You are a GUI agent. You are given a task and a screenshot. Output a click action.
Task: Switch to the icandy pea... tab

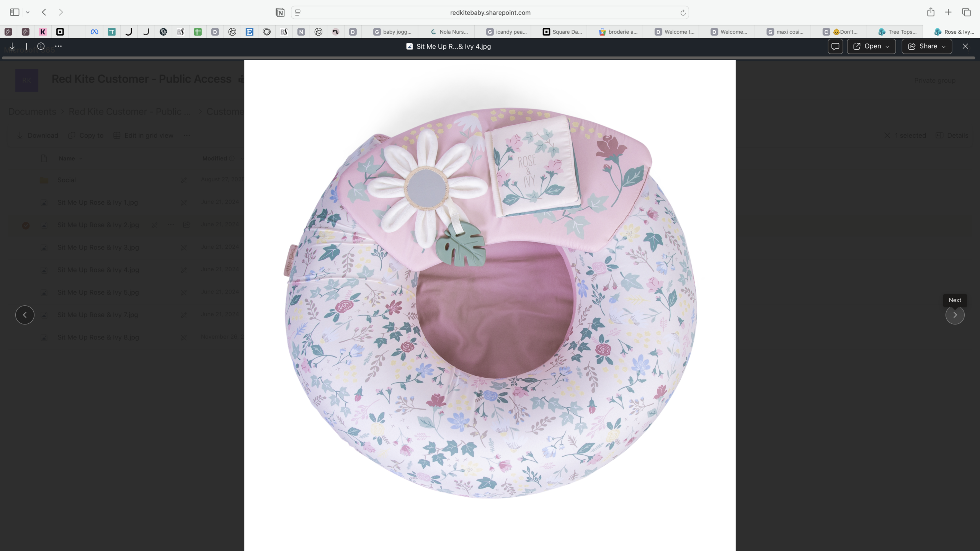[506, 32]
